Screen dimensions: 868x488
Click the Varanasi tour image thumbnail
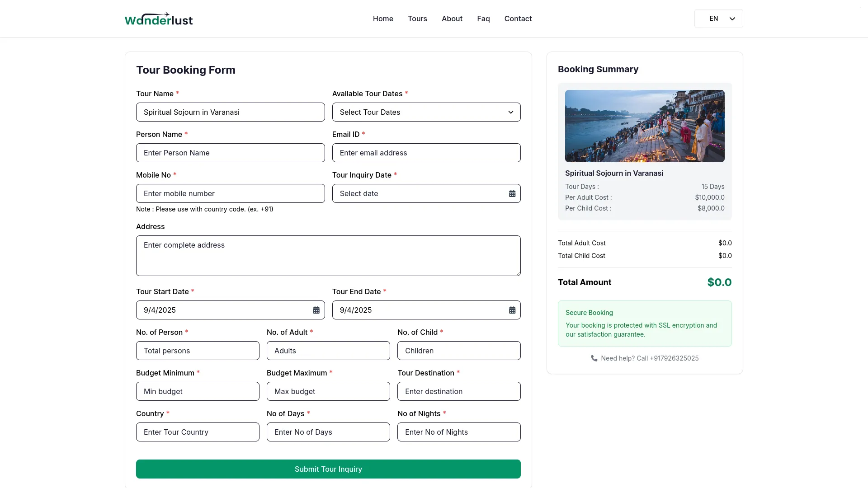point(644,126)
